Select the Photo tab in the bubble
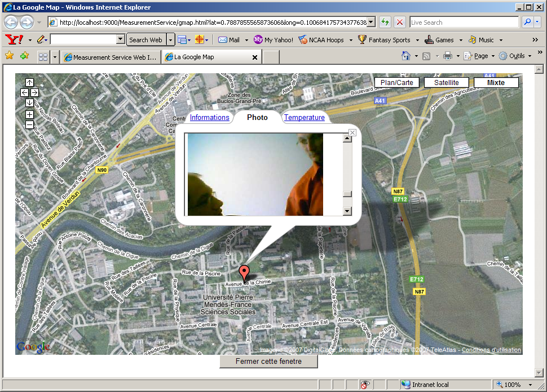This screenshot has height=392, width=547. tap(258, 117)
